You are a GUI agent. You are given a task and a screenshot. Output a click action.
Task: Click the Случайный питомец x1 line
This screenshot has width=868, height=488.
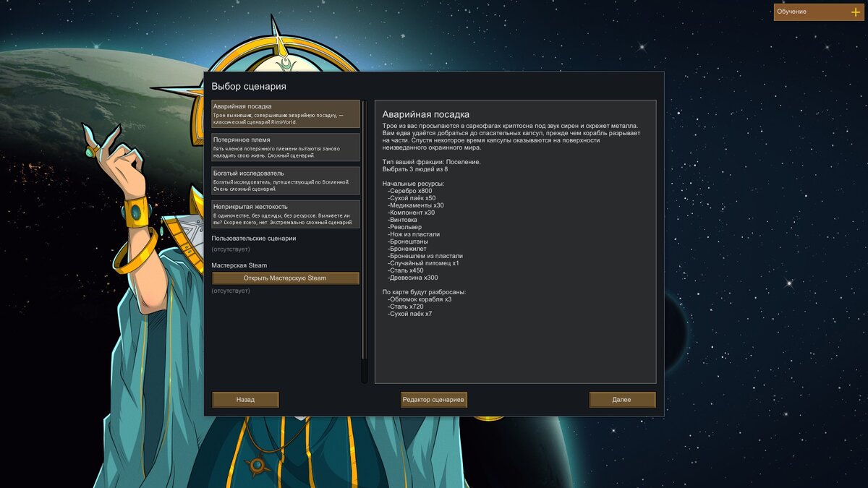tap(423, 263)
